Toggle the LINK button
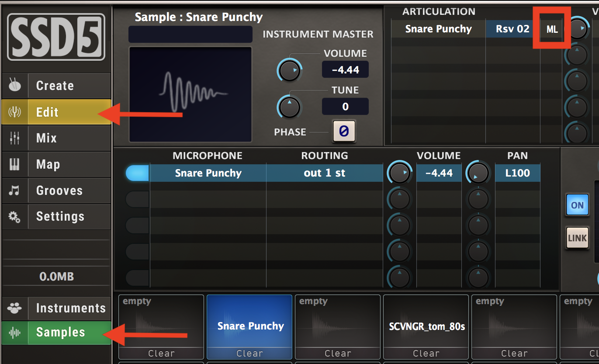Image resolution: width=599 pixels, height=364 pixels. (577, 238)
